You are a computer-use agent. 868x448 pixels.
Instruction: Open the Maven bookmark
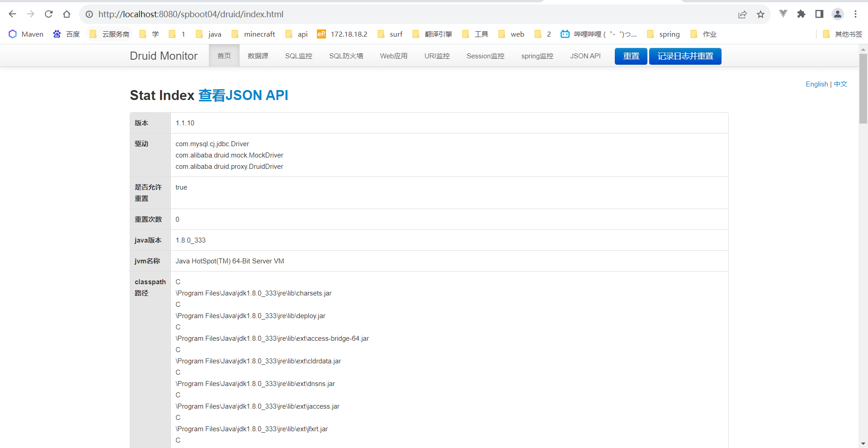tap(26, 34)
